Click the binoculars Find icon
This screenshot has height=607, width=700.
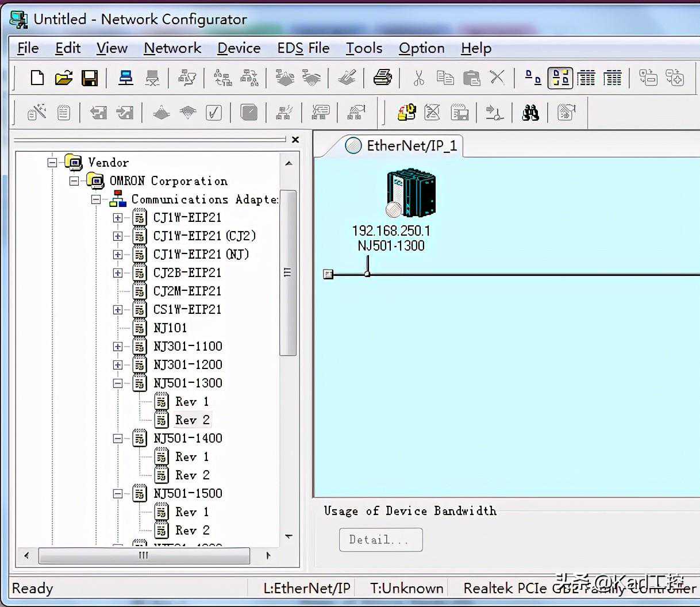(530, 113)
